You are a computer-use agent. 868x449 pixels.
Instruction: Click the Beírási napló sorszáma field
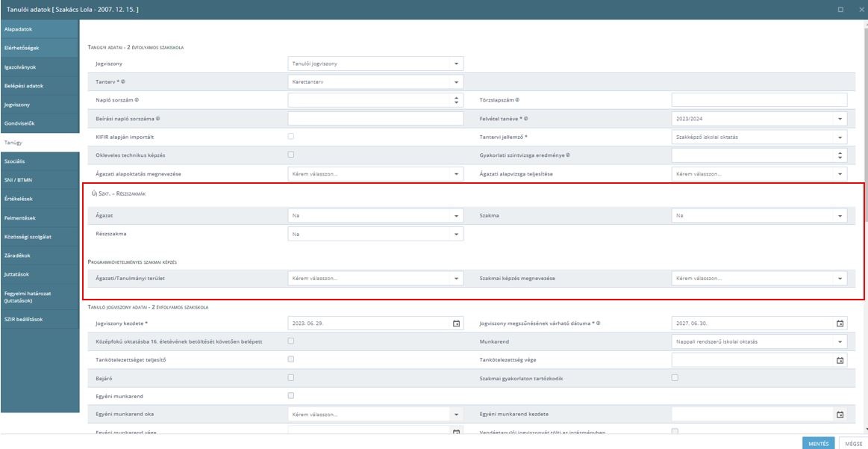(375, 119)
